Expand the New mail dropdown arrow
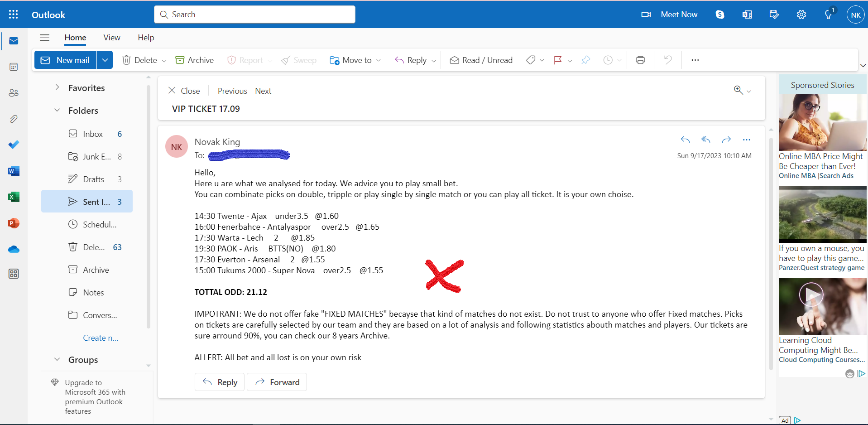868x425 pixels. point(105,60)
